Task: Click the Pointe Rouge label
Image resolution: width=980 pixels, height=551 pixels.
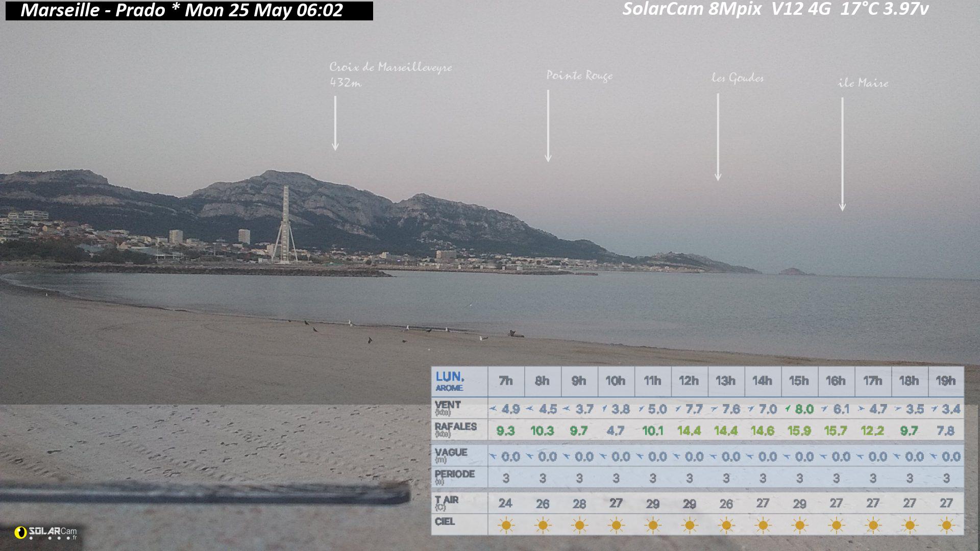Action: (x=579, y=76)
